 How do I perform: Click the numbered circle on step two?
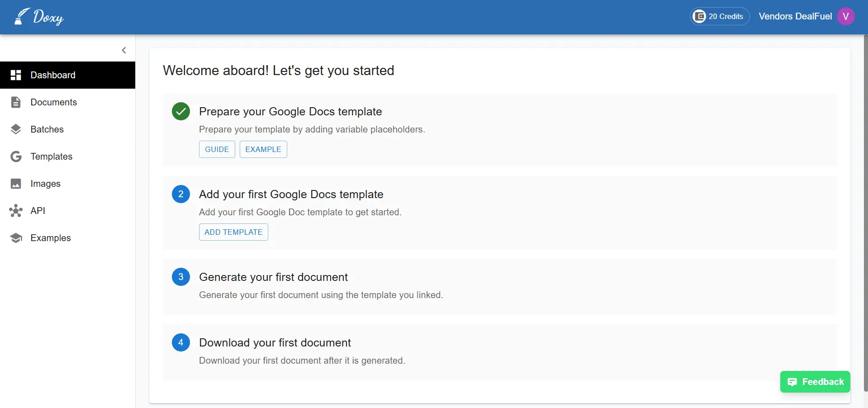[x=181, y=194]
